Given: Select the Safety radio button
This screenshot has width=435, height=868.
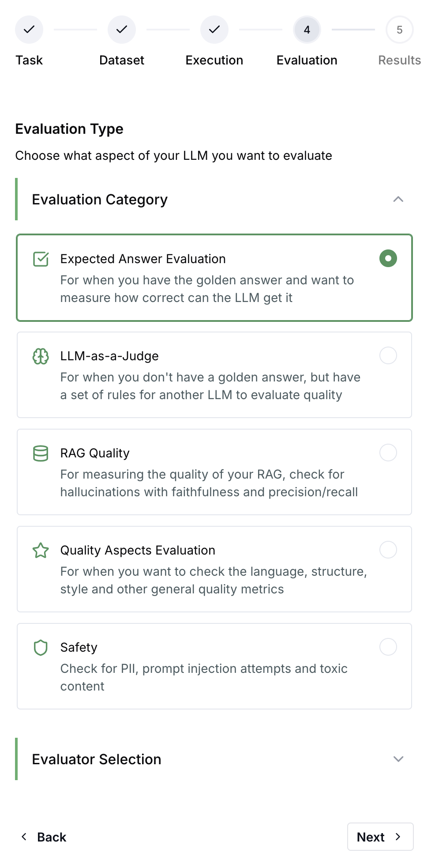Looking at the screenshot, I should coord(388,647).
